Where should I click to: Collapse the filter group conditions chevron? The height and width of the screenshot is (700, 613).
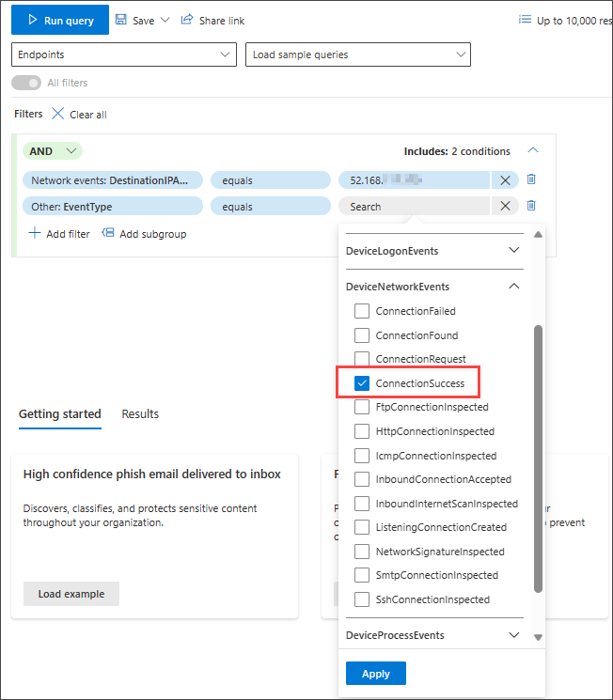click(x=532, y=150)
